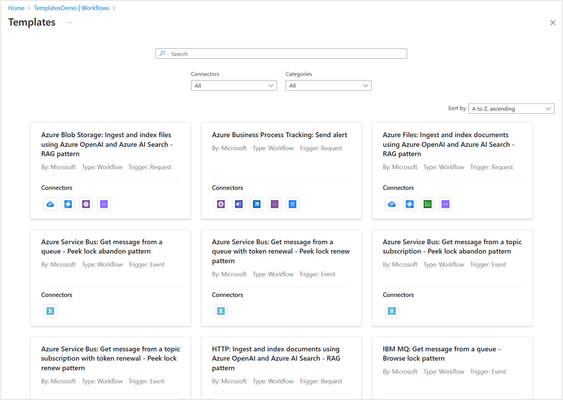Expand the Sort by A to Z dropdown
The image size is (563, 400).
pyautogui.click(x=511, y=108)
